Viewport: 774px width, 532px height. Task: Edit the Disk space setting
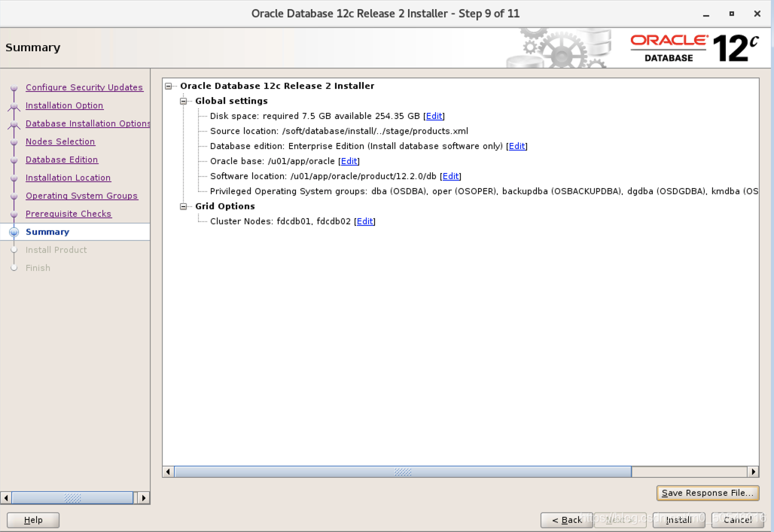(x=434, y=116)
